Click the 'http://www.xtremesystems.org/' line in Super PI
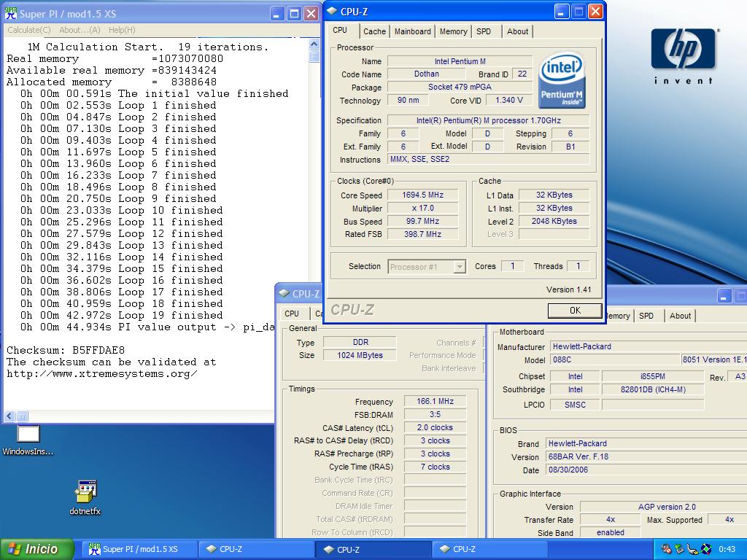This screenshot has width=747, height=560. pos(102,374)
